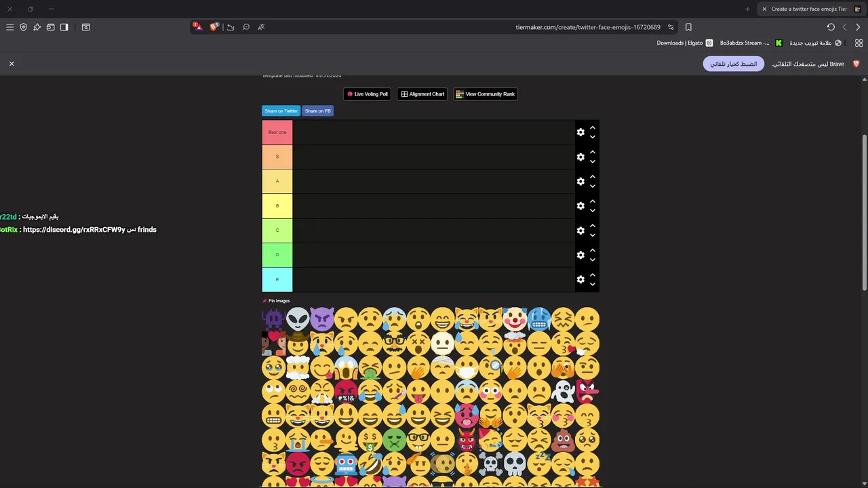Pick the money-mouth face emoji

[x=370, y=440]
